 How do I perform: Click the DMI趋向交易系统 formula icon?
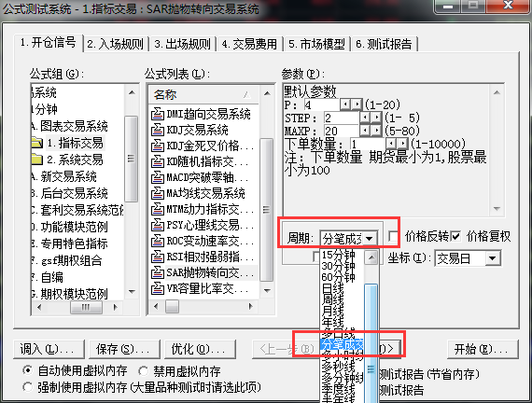[158, 114]
